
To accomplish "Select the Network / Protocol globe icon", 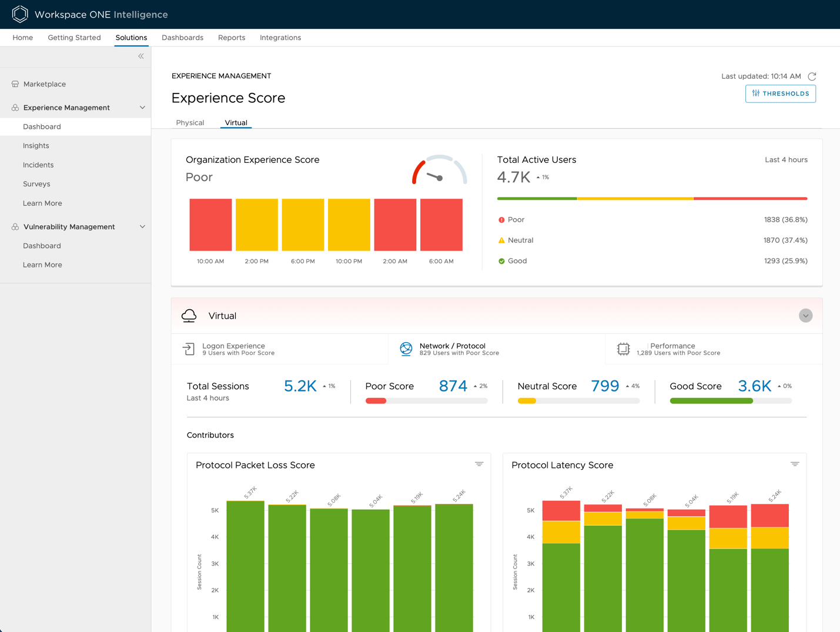I will coord(406,349).
